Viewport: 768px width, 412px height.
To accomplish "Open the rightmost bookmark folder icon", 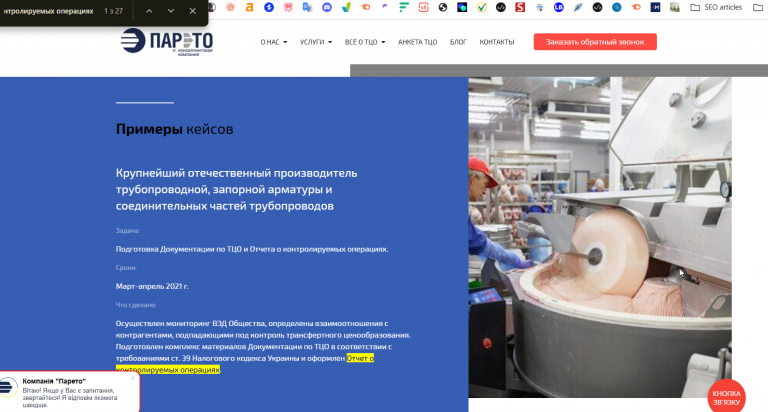I will pyautogui.click(x=758, y=7).
